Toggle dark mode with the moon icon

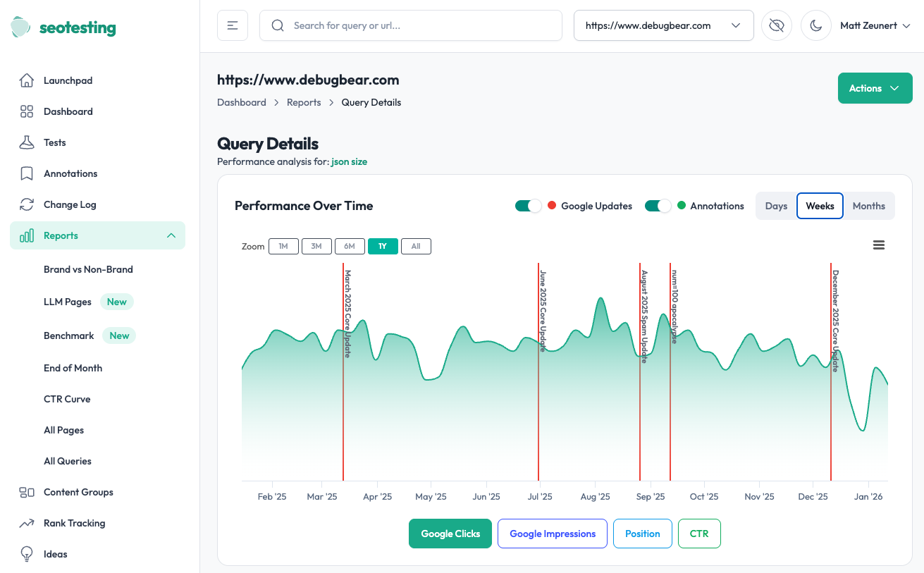tap(815, 25)
